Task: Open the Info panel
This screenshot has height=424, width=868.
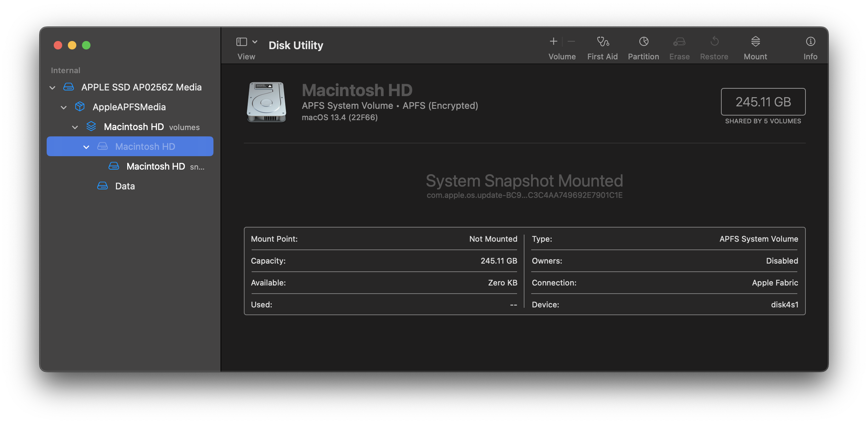Action: tap(810, 42)
